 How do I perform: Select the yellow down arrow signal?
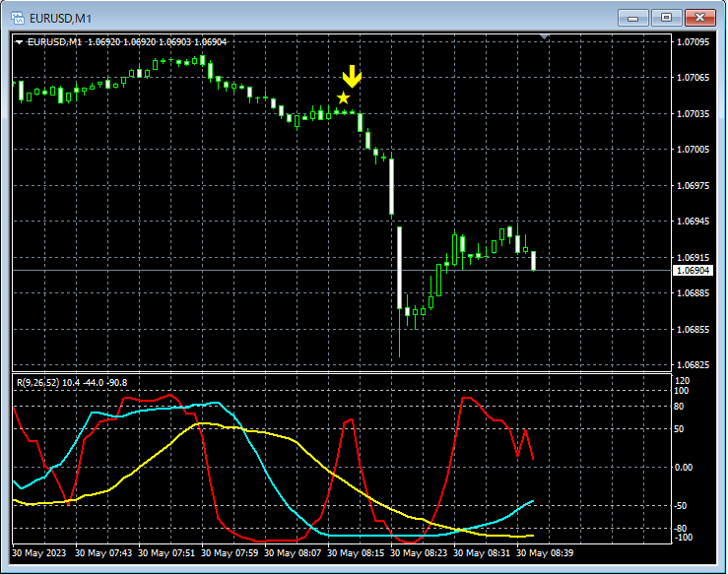click(352, 76)
